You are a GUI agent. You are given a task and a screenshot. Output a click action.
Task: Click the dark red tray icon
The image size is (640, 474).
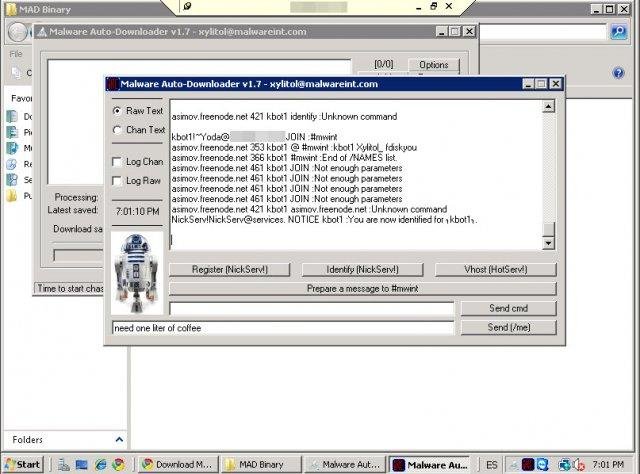coord(528,465)
